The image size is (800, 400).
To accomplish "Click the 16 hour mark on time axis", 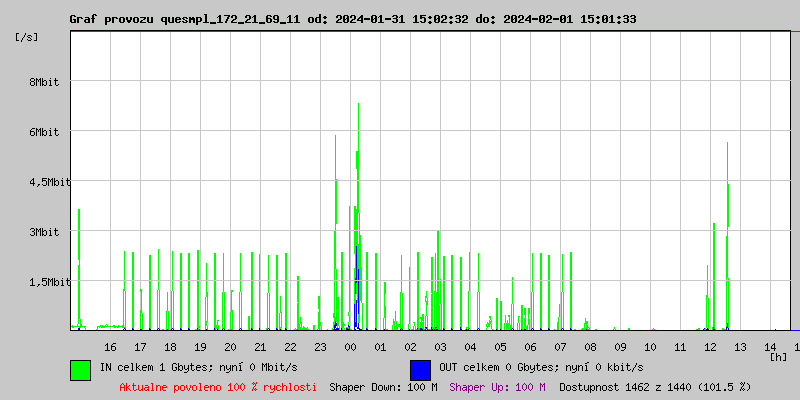I will (111, 347).
